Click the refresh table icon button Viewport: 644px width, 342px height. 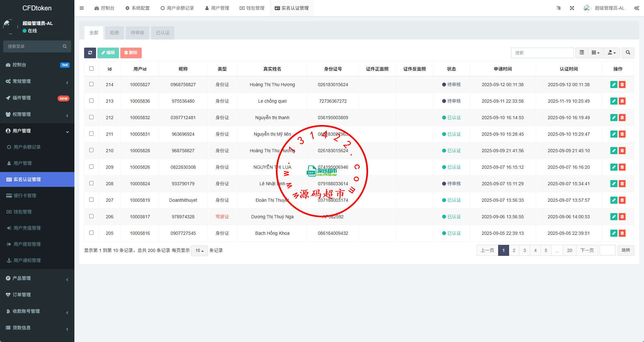pos(90,53)
